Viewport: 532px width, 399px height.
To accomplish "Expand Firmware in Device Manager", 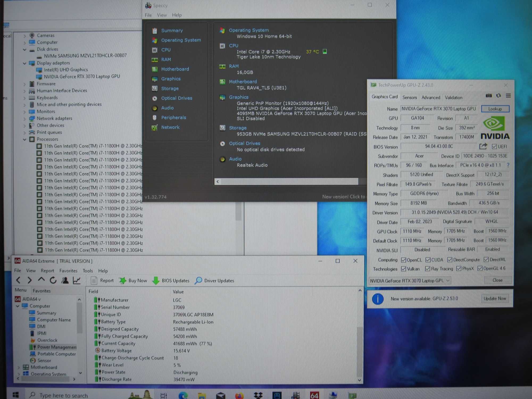I will pyautogui.click(x=25, y=84).
